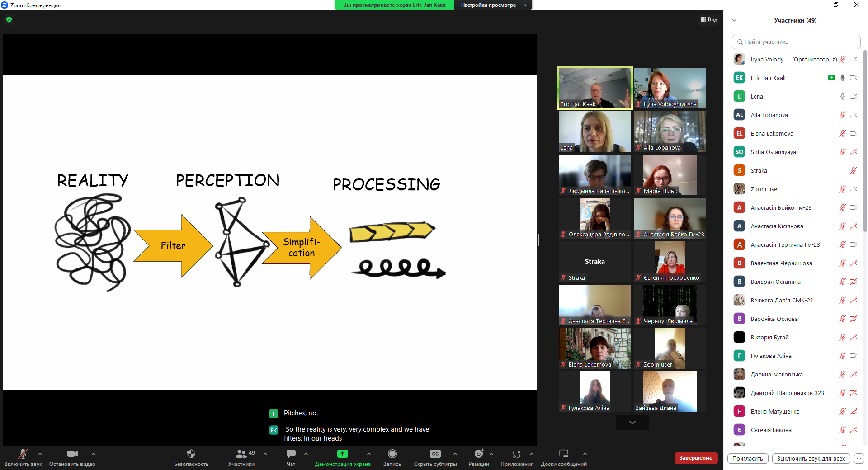This screenshot has height=470, width=868.
Task: Toggle the Участники participants panel
Action: pyautogui.click(x=241, y=454)
